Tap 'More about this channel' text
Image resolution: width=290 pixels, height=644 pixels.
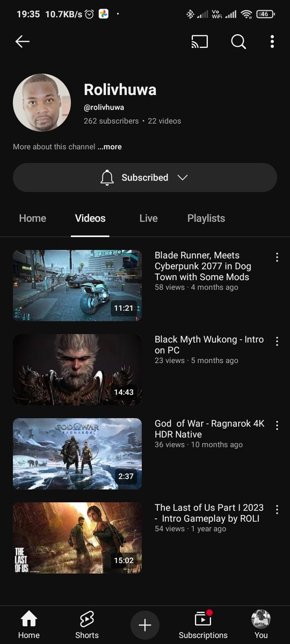point(54,147)
